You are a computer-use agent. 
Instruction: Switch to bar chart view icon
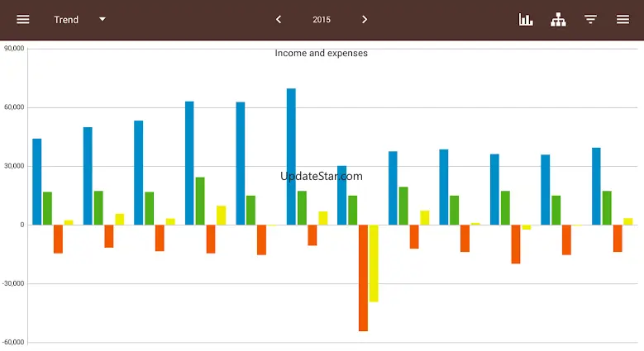click(526, 20)
